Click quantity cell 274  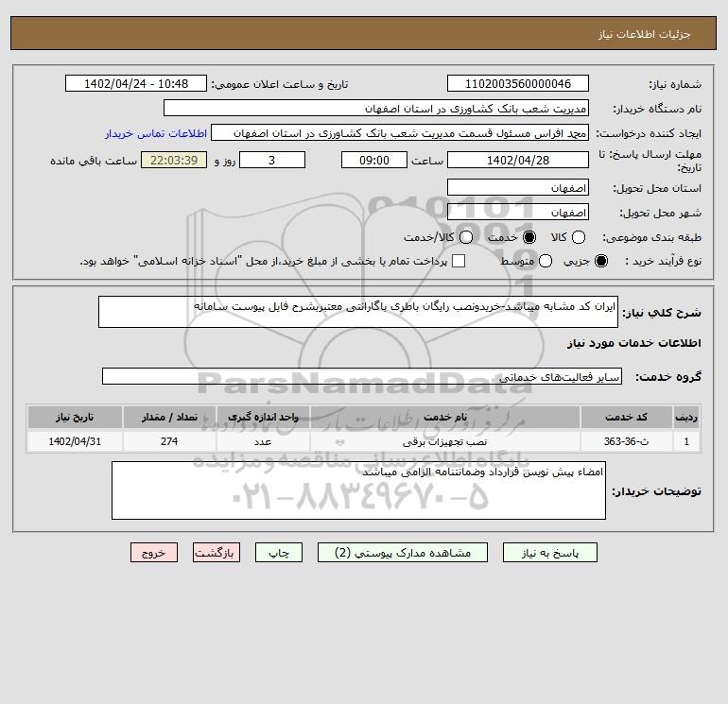(169, 441)
